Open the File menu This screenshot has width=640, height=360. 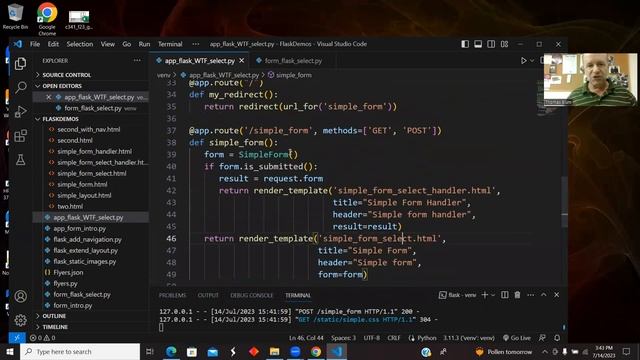click(x=35, y=44)
